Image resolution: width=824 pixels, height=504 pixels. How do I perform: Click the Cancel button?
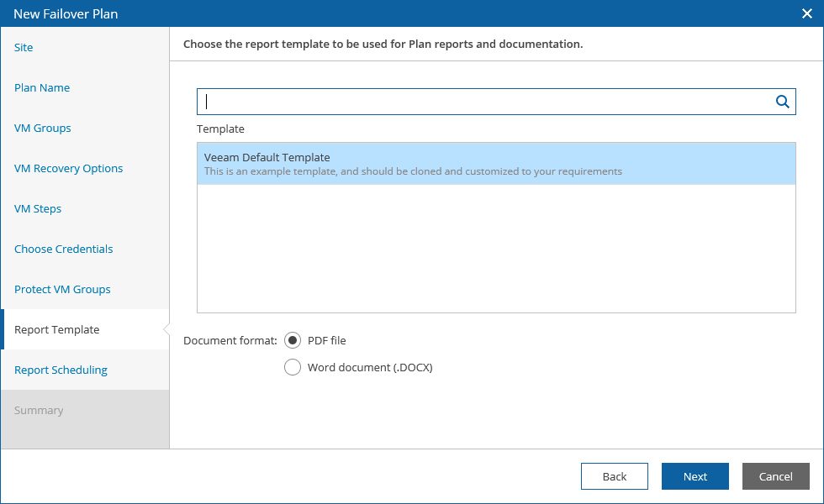click(x=775, y=476)
